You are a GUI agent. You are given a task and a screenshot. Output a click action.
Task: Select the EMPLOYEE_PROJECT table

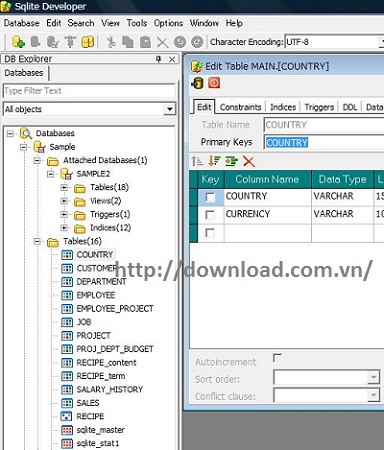click(115, 309)
